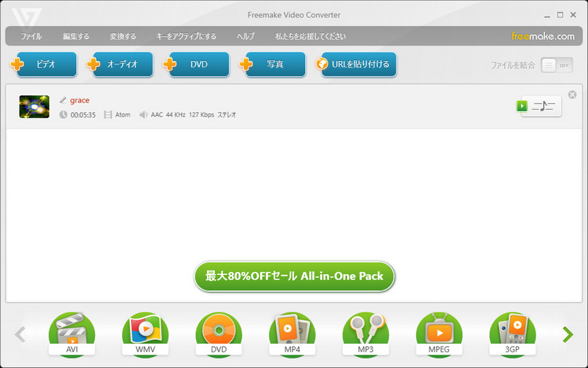Choose the DVD output format icon at the bottom
The image size is (588, 368).
pos(219,334)
